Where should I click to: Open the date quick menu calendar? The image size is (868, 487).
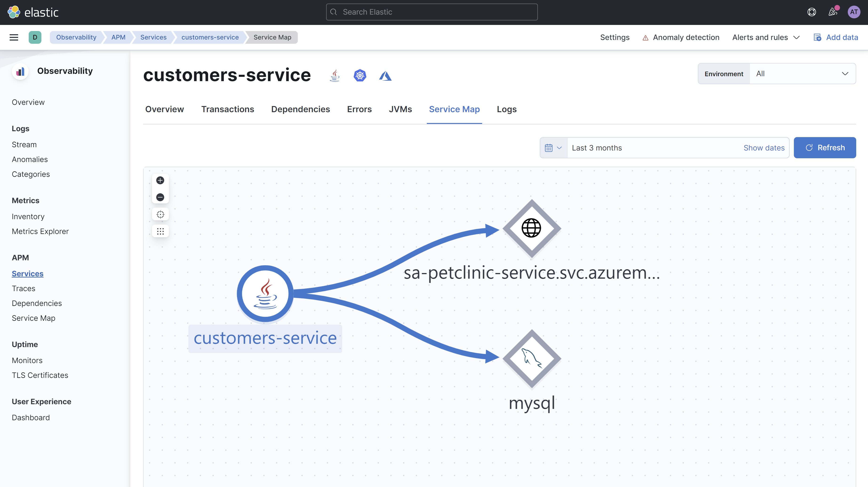pyautogui.click(x=553, y=148)
